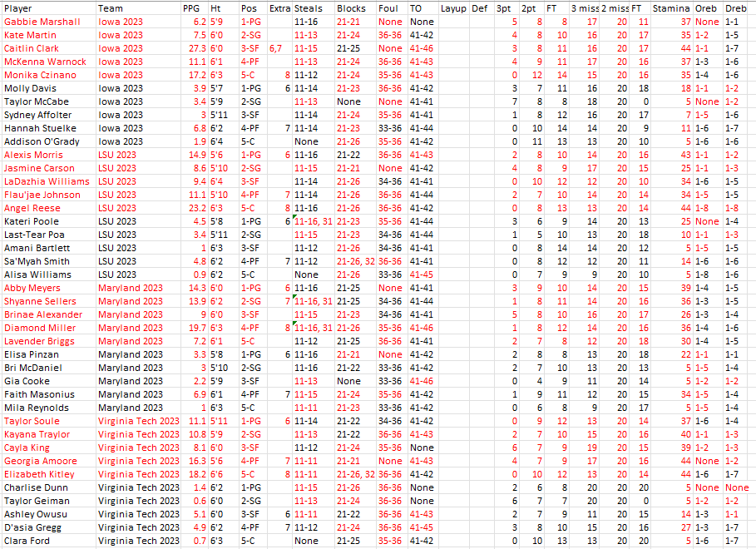
Task: Click Kateri Poole's Steals '11-16, 31'
Action: click(314, 221)
